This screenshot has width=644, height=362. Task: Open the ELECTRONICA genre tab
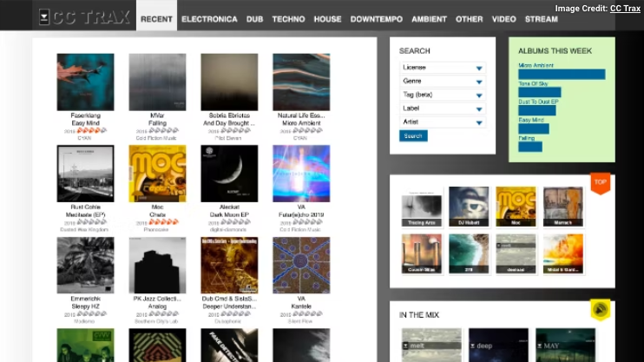pyautogui.click(x=209, y=19)
